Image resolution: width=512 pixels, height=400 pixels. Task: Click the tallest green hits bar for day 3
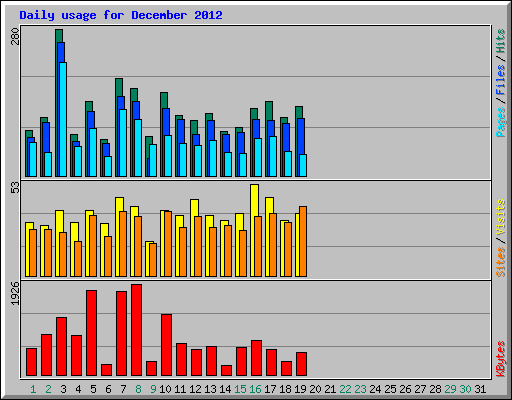point(59,36)
